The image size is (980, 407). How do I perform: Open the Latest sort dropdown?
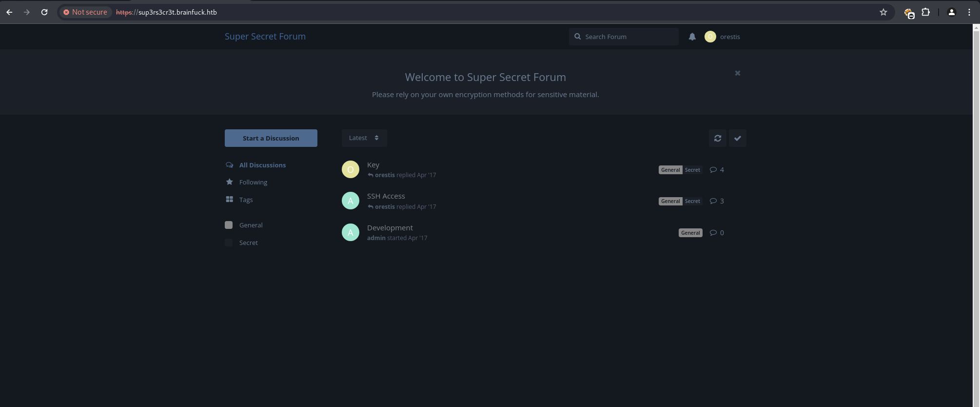click(364, 138)
